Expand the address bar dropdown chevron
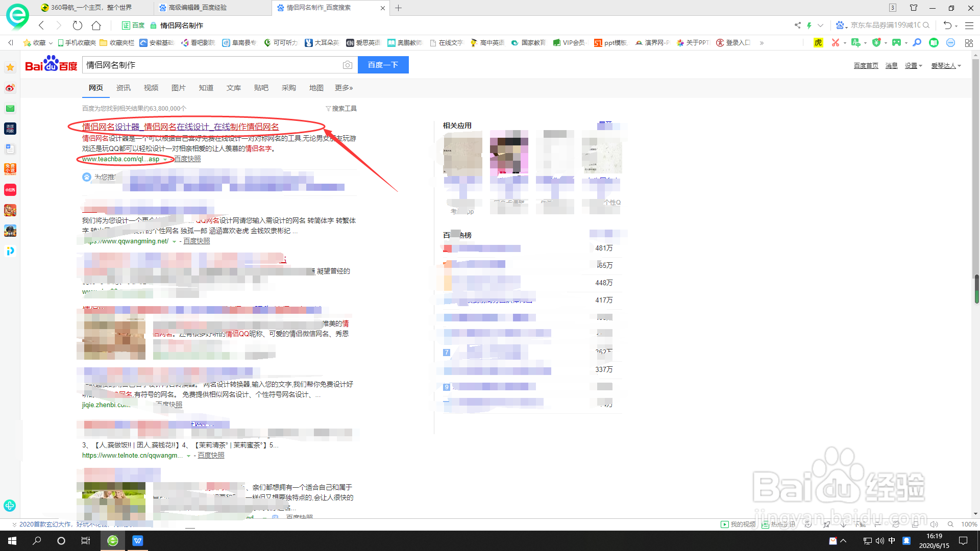This screenshot has height=551, width=980. tap(820, 25)
